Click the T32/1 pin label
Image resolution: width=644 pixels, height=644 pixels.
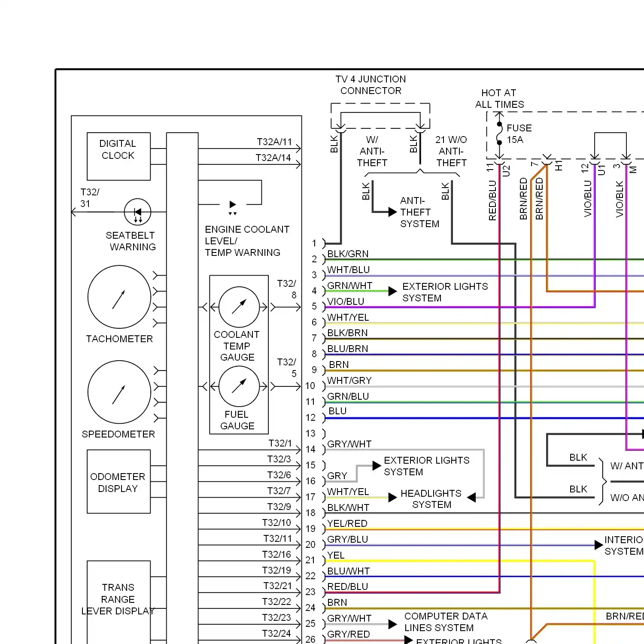280,444
